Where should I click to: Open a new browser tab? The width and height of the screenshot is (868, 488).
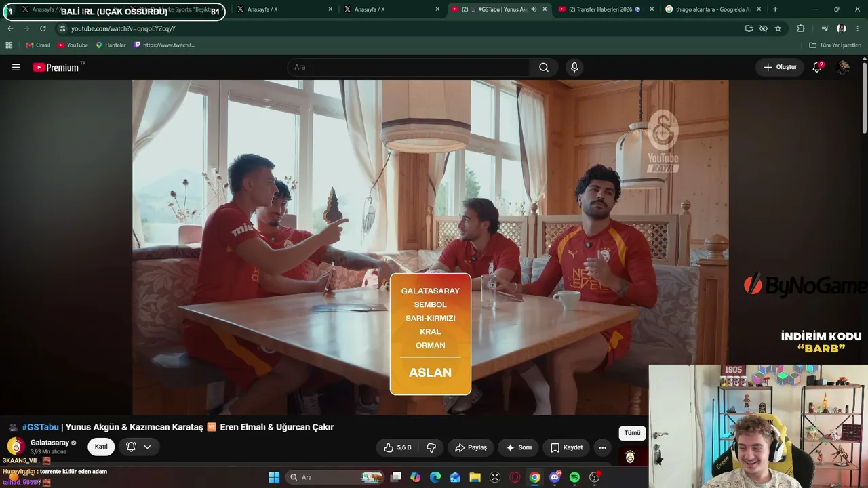pyautogui.click(x=775, y=9)
